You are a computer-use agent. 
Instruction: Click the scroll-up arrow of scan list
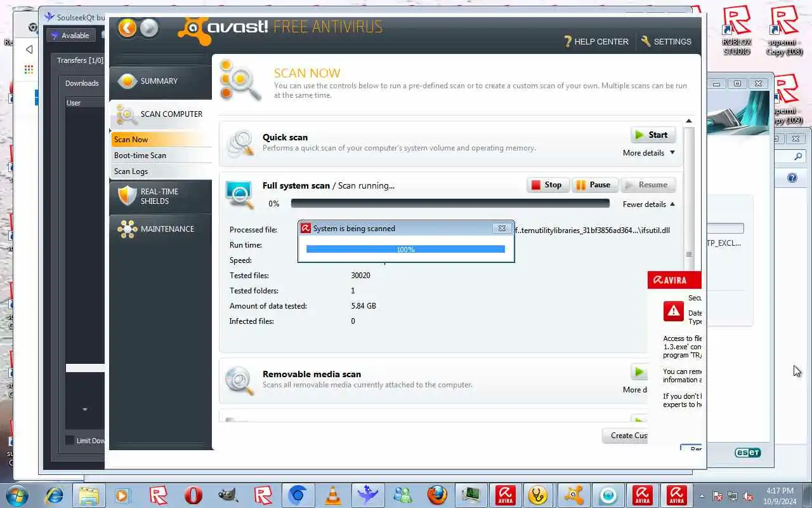click(x=689, y=121)
